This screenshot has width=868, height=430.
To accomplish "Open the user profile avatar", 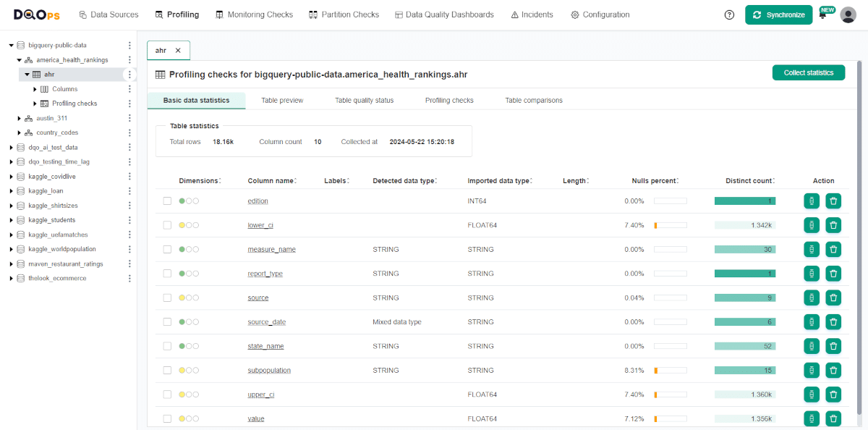I will 848,14.
